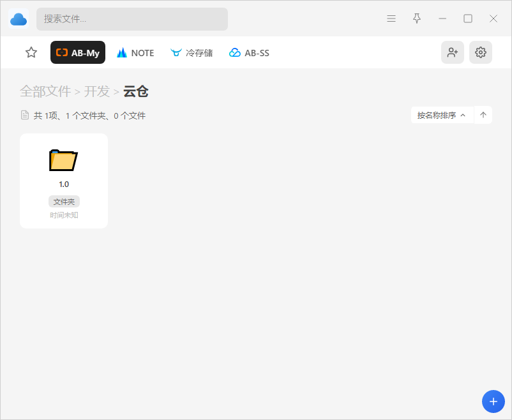Go to 全部文件 breadcrumb
This screenshot has height=420, width=512.
[x=45, y=91]
